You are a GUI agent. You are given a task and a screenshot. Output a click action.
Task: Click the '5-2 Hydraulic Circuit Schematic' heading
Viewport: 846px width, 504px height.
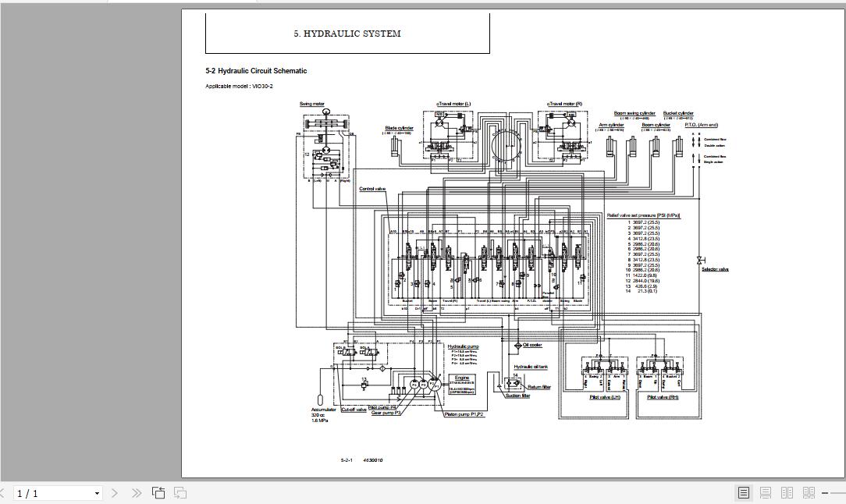256,71
